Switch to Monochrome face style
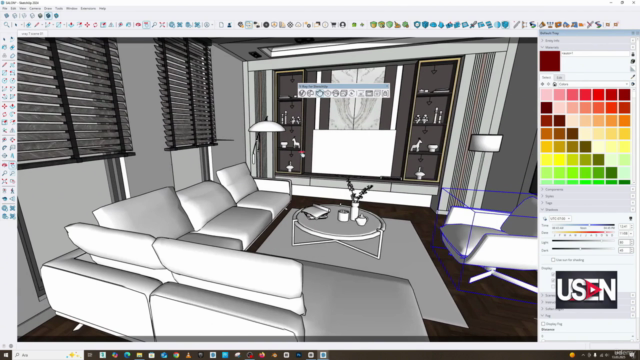This screenshot has width=640, height=360. 56,16
